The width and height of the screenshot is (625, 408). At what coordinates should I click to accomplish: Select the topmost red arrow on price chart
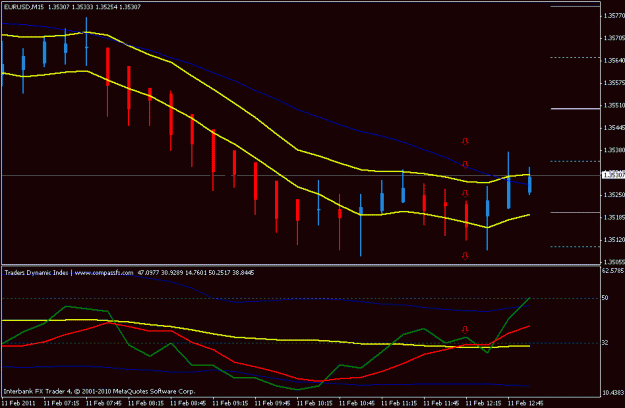tap(465, 141)
